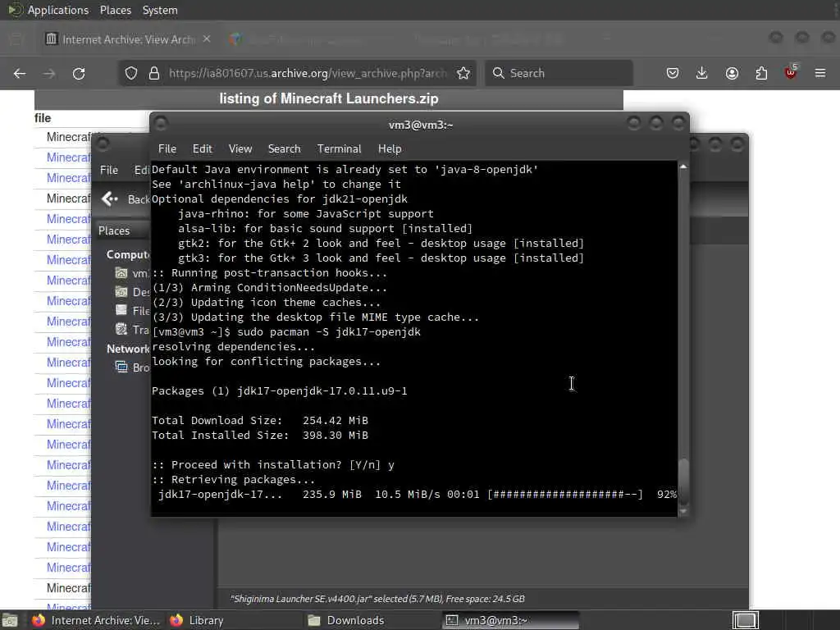Open the uBlock Origin extension icon

click(791, 72)
